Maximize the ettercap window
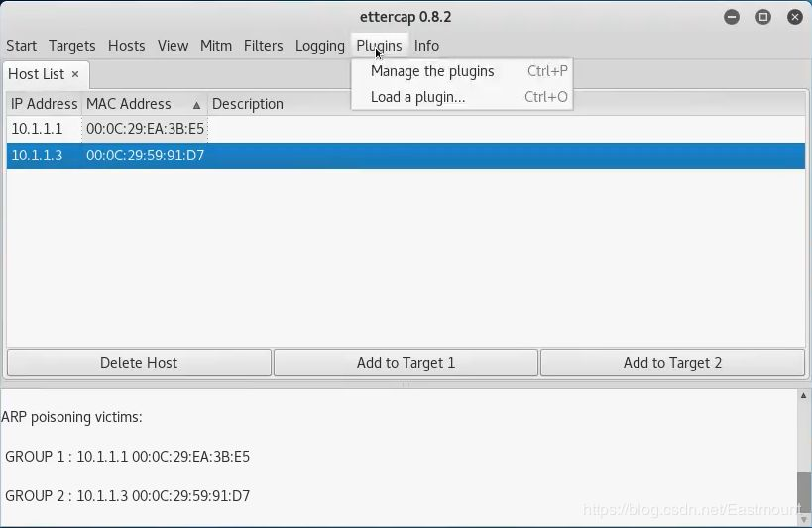The image size is (812, 528). click(x=762, y=17)
